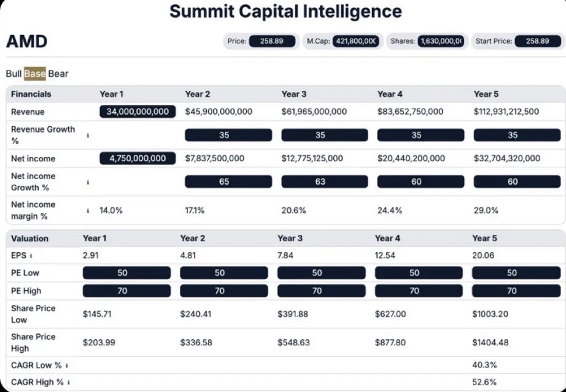The width and height of the screenshot is (566, 392).
Task: Select the highlighted Base scenario tab
Action: (35, 74)
